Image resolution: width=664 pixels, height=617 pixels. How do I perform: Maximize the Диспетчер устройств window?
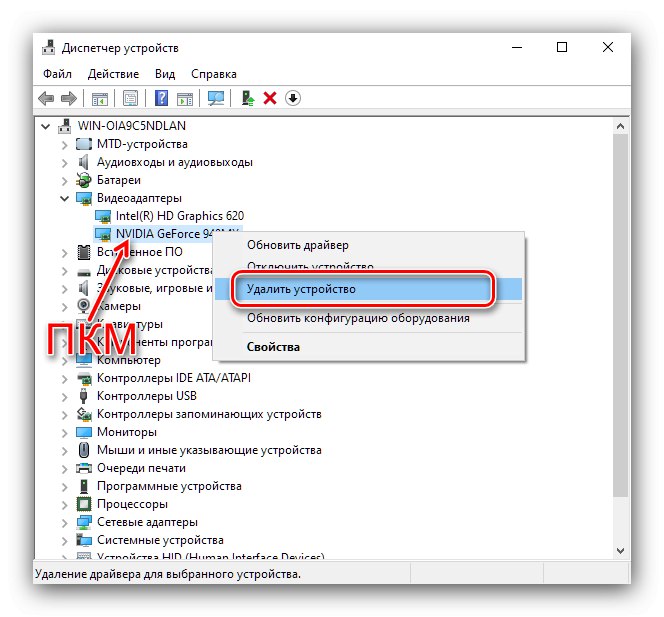pos(562,47)
